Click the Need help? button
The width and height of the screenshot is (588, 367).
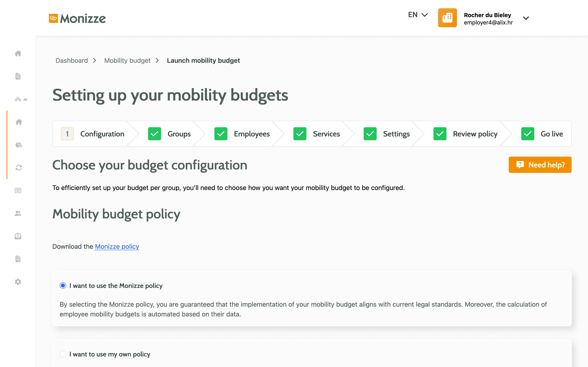pos(540,165)
